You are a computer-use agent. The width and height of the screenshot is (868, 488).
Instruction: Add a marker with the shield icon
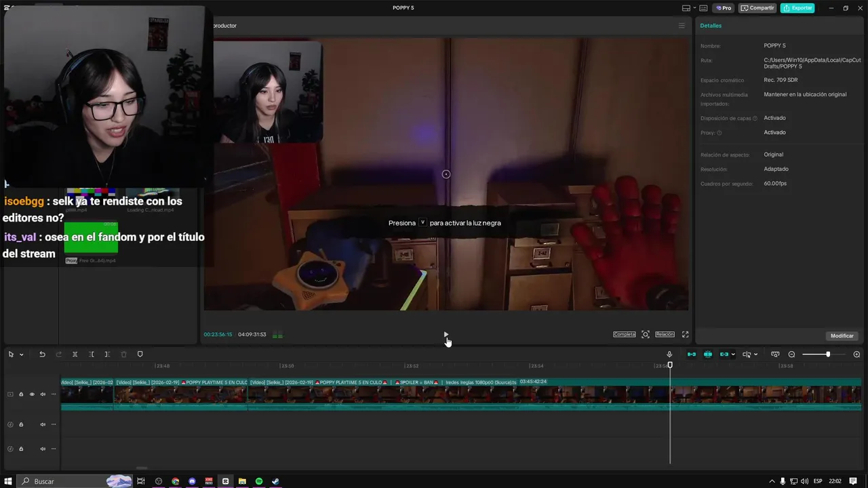[x=140, y=354]
